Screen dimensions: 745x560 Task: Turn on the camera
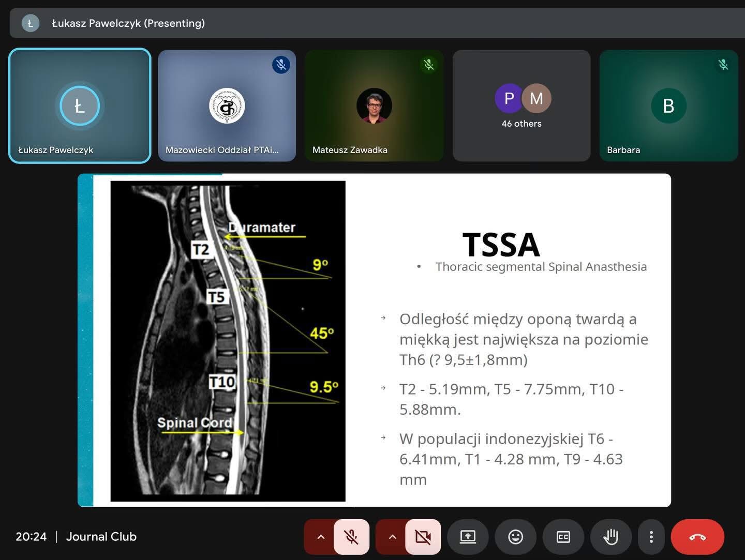423,537
